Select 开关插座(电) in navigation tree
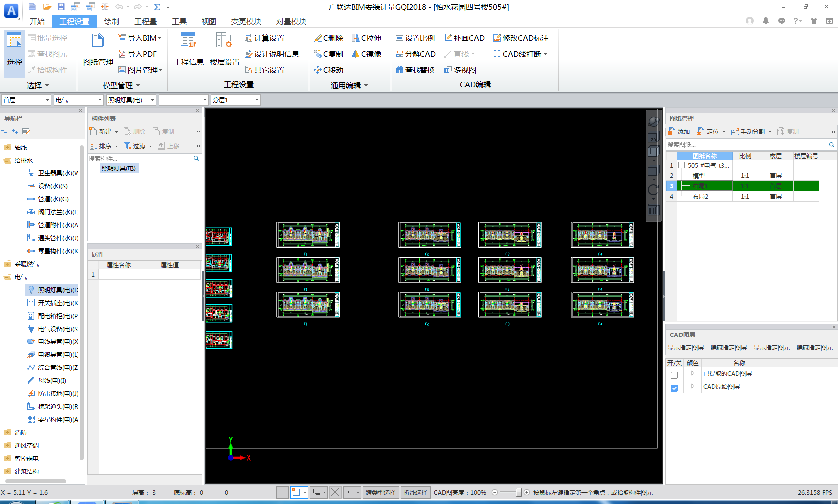838x504 pixels. point(53,303)
